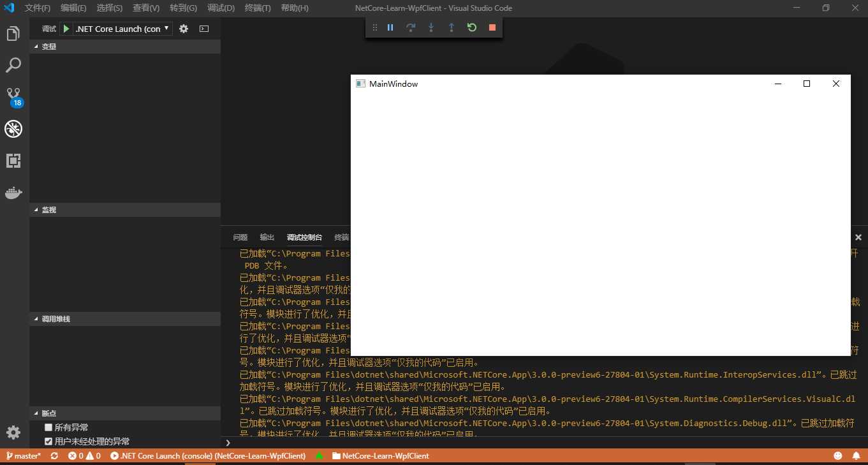Viewport: 868px width, 465px height.
Task: Click Step Into in debug toolbar
Action: click(x=431, y=27)
